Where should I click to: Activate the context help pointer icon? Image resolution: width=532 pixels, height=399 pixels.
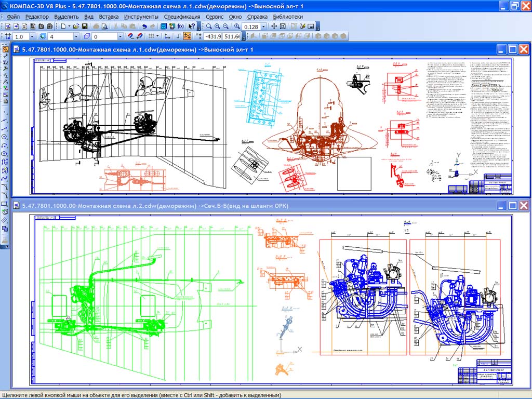[191, 26]
